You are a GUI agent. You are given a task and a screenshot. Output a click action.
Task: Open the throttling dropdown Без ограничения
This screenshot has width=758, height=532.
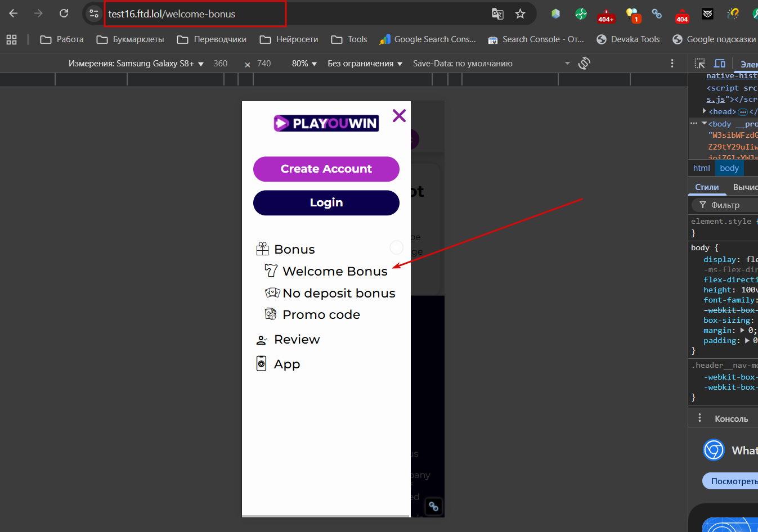(365, 64)
